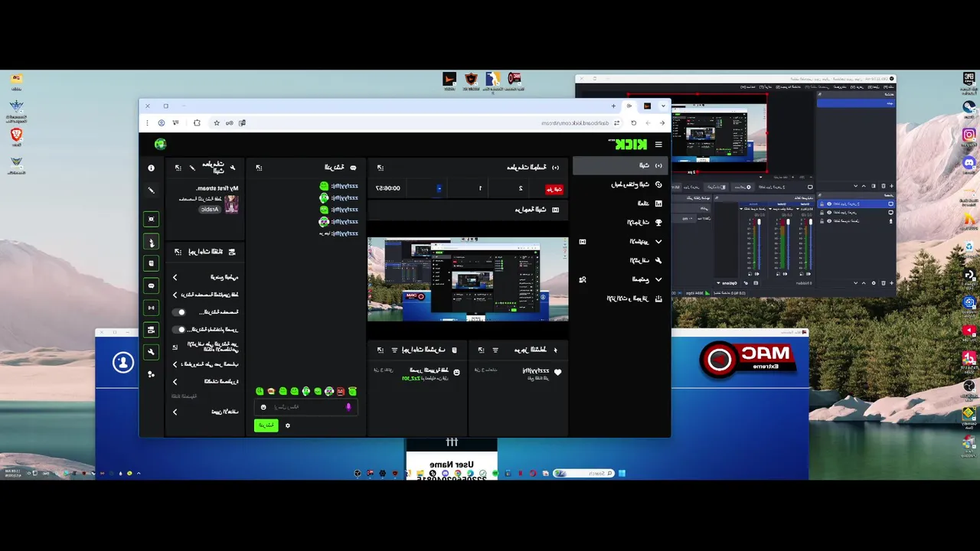Screen dimensions: 980x551
Task: Open the Chrome three-dot menu
Action: tap(147, 122)
